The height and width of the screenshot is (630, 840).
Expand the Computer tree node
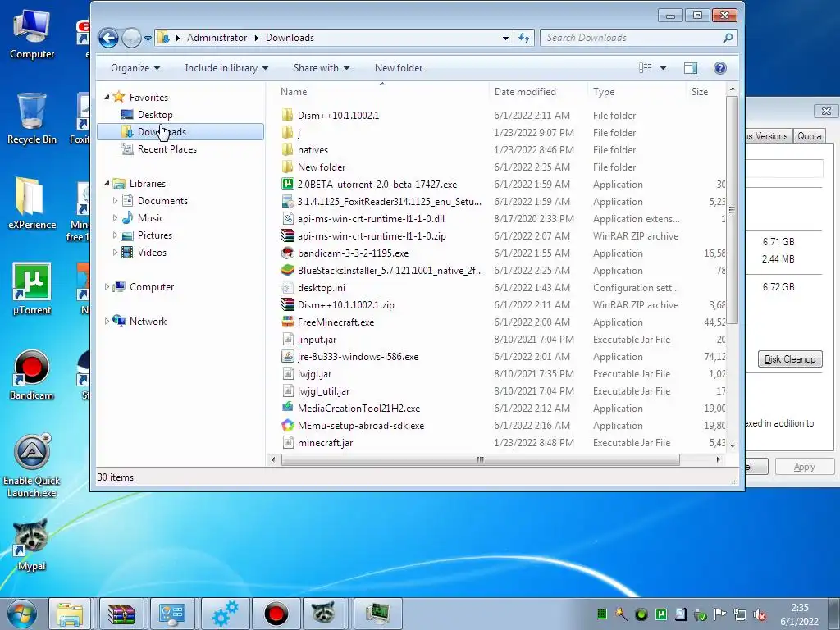pyautogui.click(x=107, y=286)
